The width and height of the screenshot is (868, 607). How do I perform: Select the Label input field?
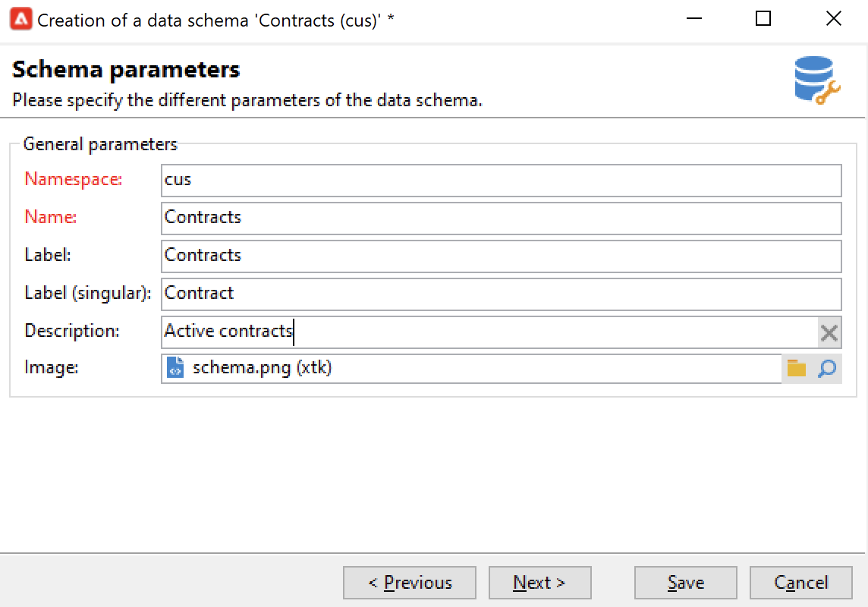pyautogui.click(x=501, y=256)
